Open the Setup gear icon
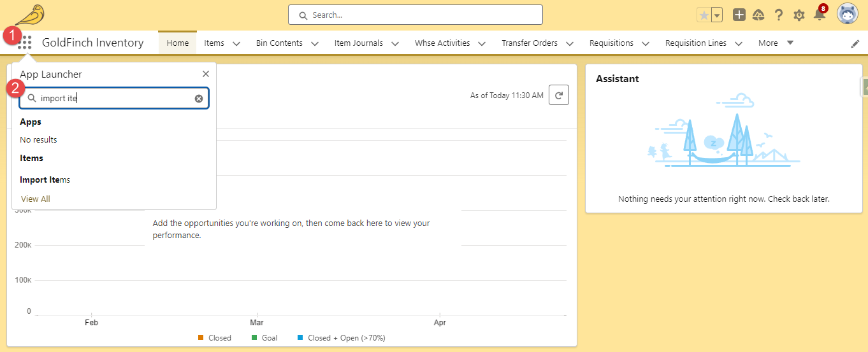This screenshot has width=868, height=352. click(x=799, y=15)
